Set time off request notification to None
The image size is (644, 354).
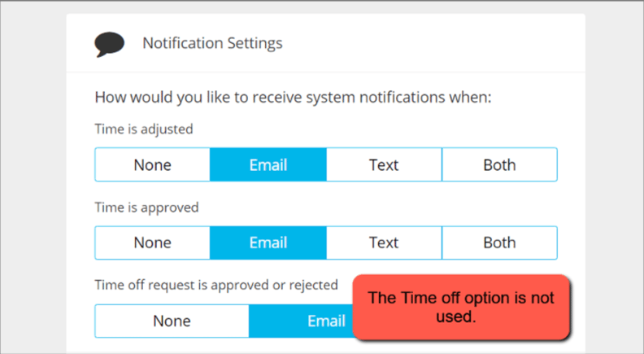172,321
